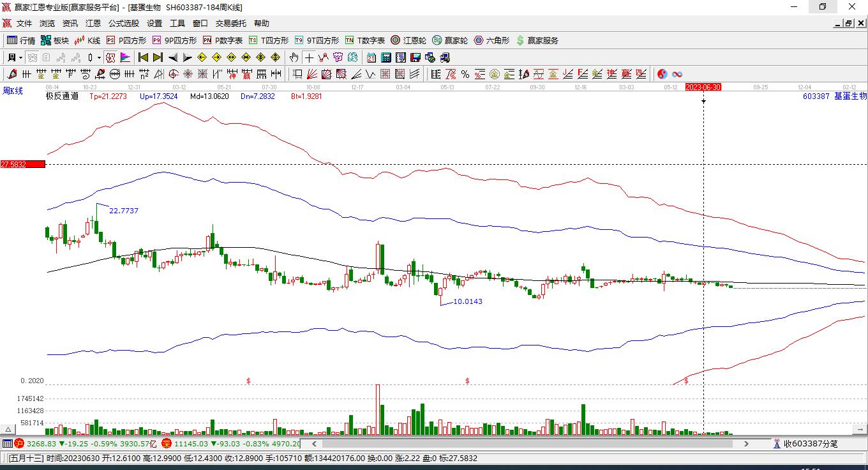
Task: Step back with the black left arrow
Action: click(x=172, y=57)
